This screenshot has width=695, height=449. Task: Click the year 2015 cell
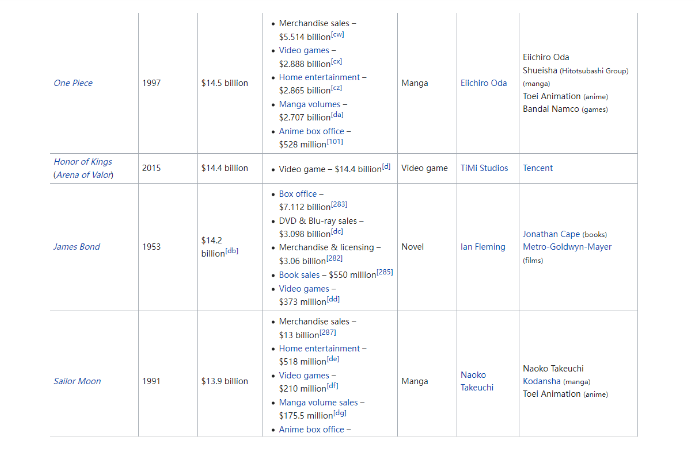(151, 168)
